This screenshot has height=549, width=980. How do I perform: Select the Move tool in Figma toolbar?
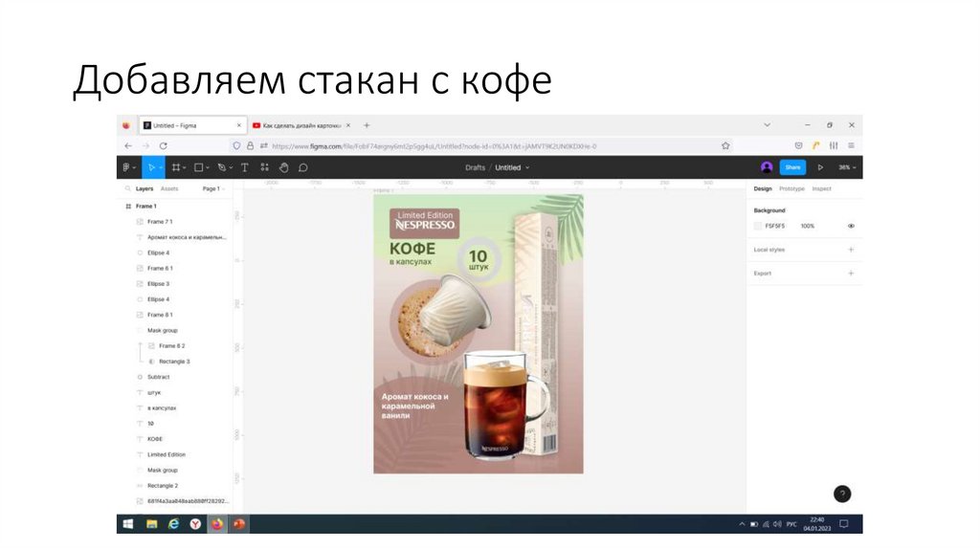pyautogui.click(x=151, y=167)
